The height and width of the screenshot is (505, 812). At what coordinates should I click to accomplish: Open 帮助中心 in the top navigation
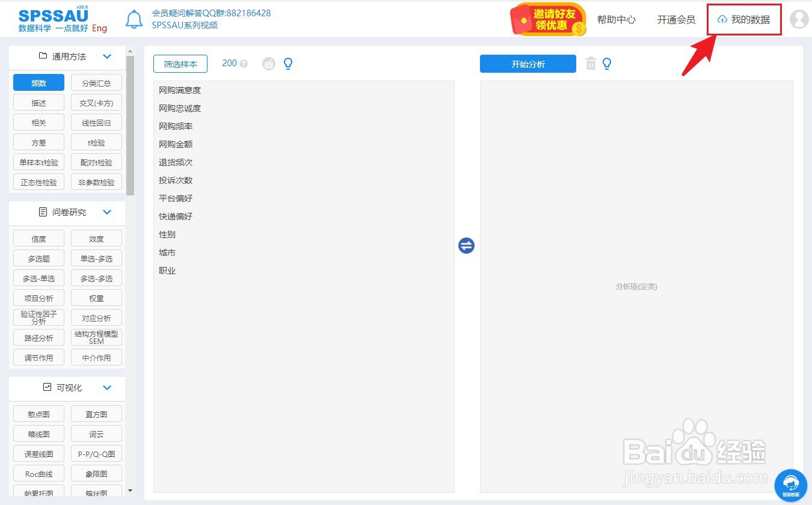tap(616, 20)
